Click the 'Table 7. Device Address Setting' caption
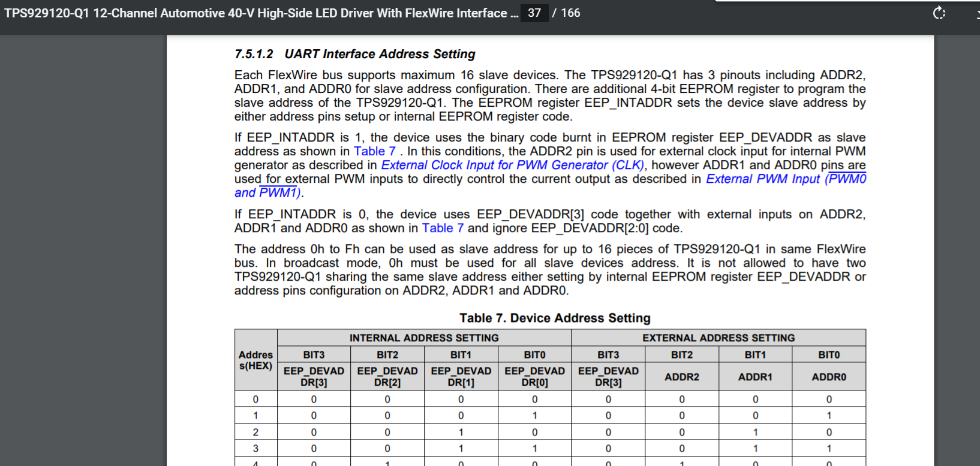 pos(555,318)
